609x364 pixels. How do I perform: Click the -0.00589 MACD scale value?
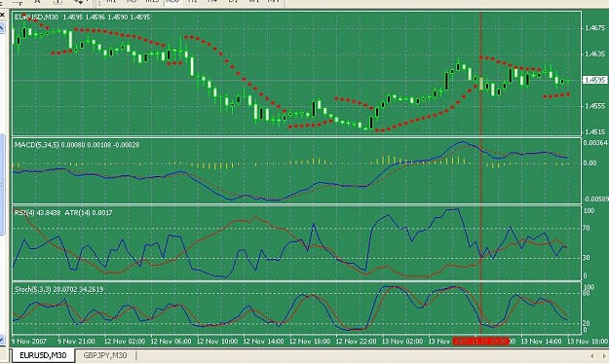595,200
